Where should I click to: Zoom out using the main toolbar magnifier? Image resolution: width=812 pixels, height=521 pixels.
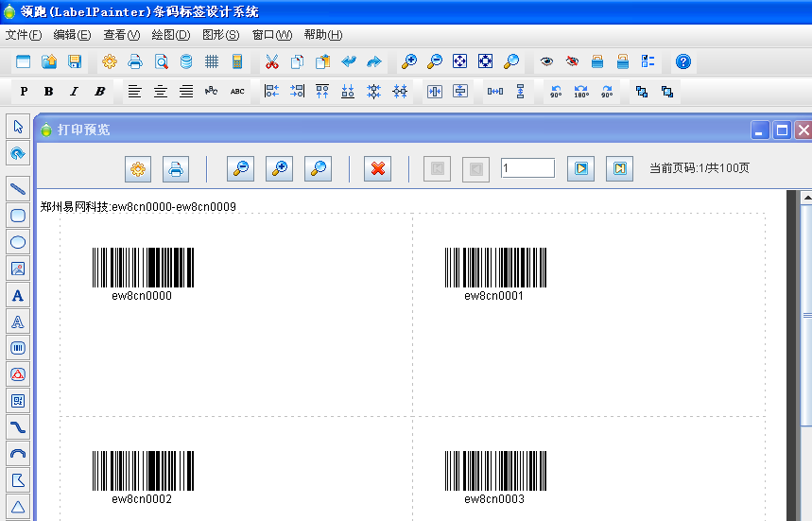click(435, 61)
